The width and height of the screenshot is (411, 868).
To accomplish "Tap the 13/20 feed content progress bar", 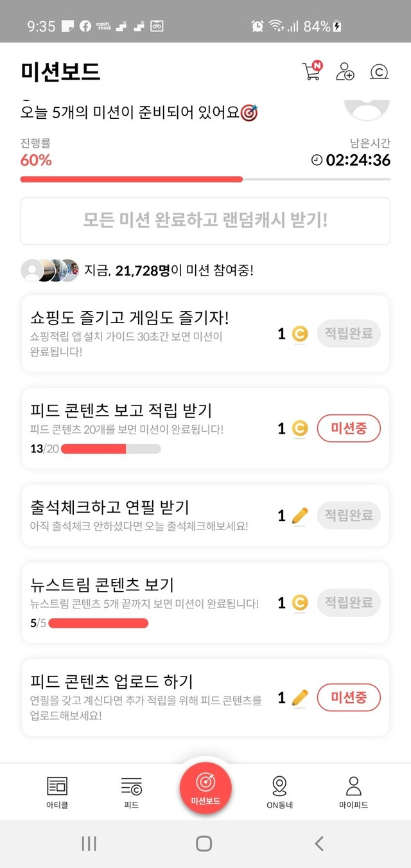I will tap(110, 448).
